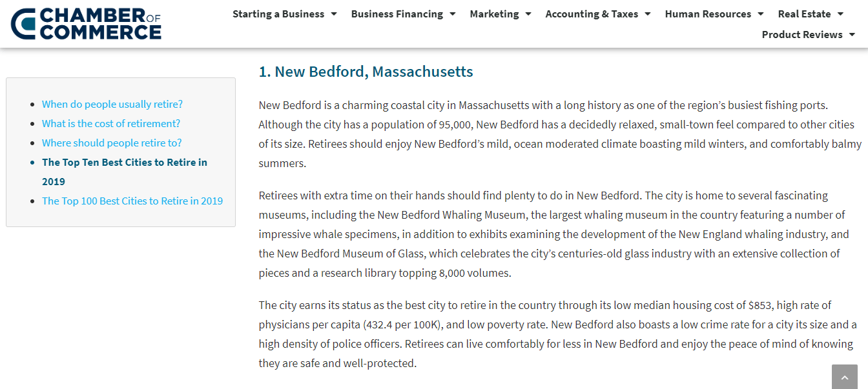The width and height of the screenshot is (868, 389).
Task: Expand the Real Estate dropdown arrow
Action: [840, 14]
